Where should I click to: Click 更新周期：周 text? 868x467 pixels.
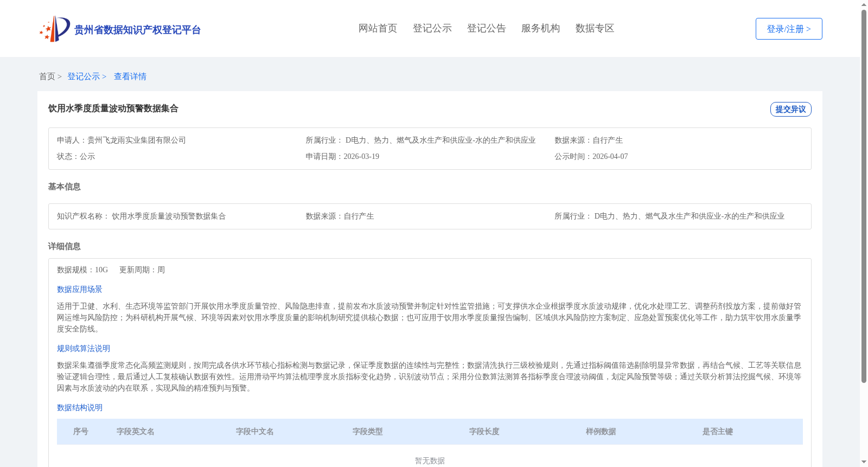point(142,270)
